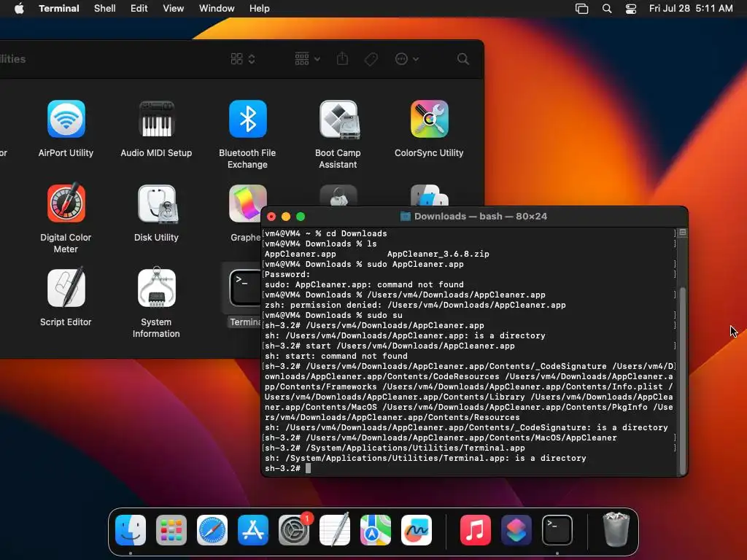Click the 'sudo su' command line in Terminal
This screenshot has height=560, width=747.
point(333,315)
